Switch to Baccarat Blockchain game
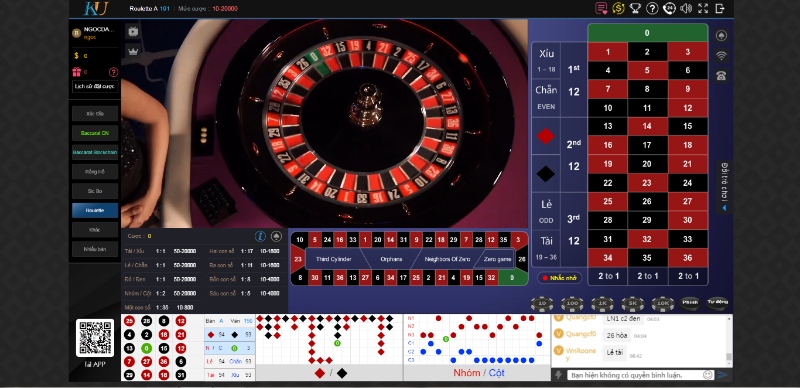800x388 pixels. tap(95, 152)
